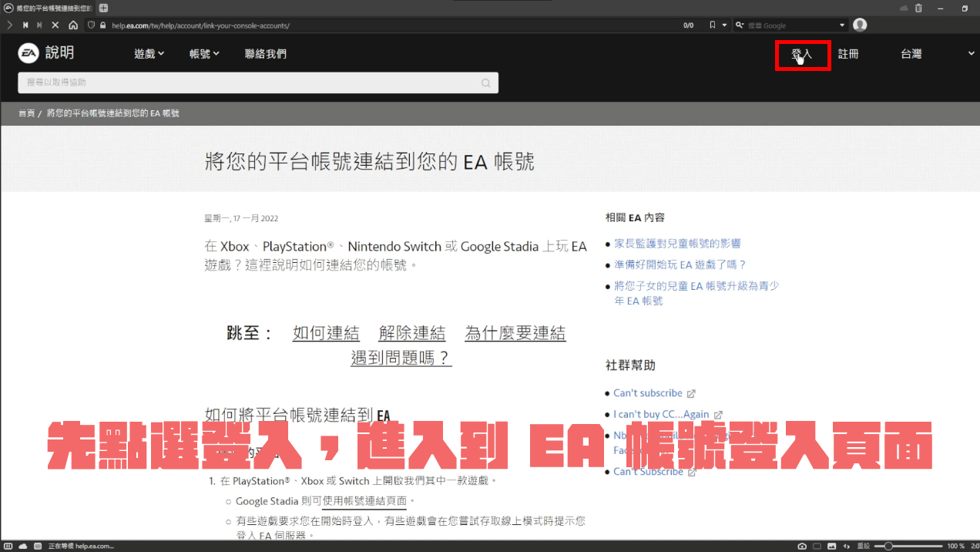
Task: Jump to the 為什麼要連結 section
Action: [515, 333]
